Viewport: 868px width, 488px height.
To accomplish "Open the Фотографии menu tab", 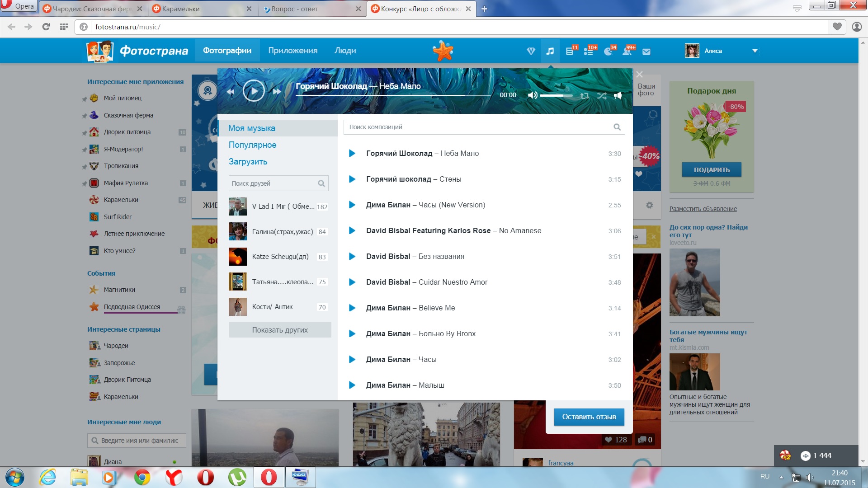I will (x=227, y=51).
